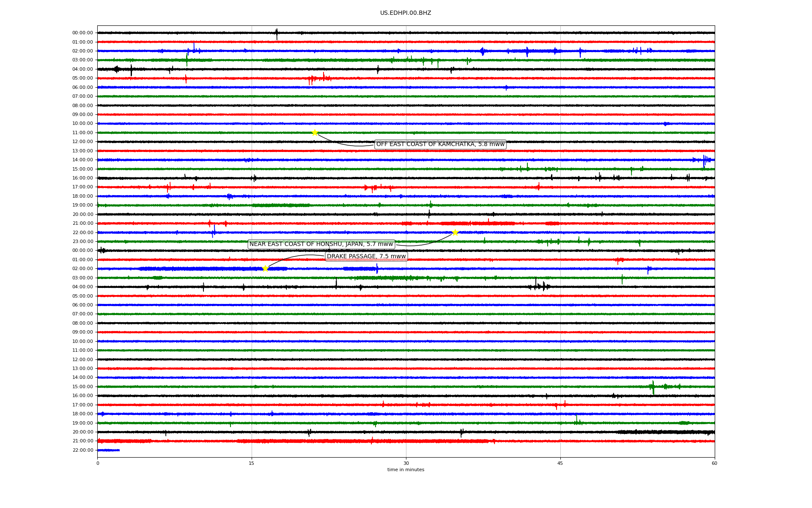Image resolution: width=812 pixels, height=508 pixels.
Task: Click the 23:00:00 row time label
Action: click(x=82, y=242)
